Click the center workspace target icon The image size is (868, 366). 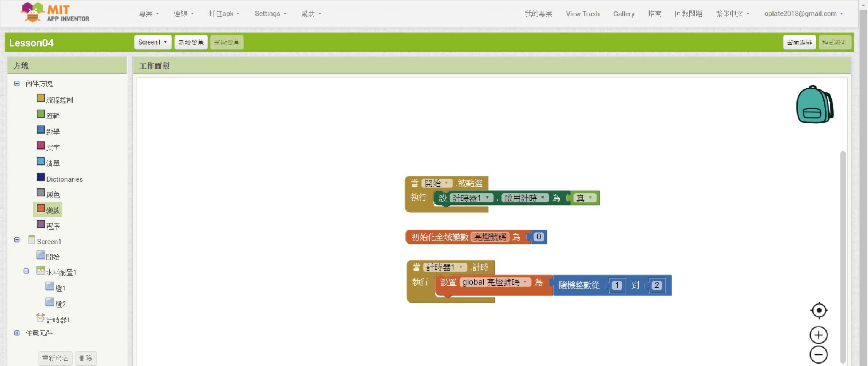pyautogui.click(x=818, y=310)
